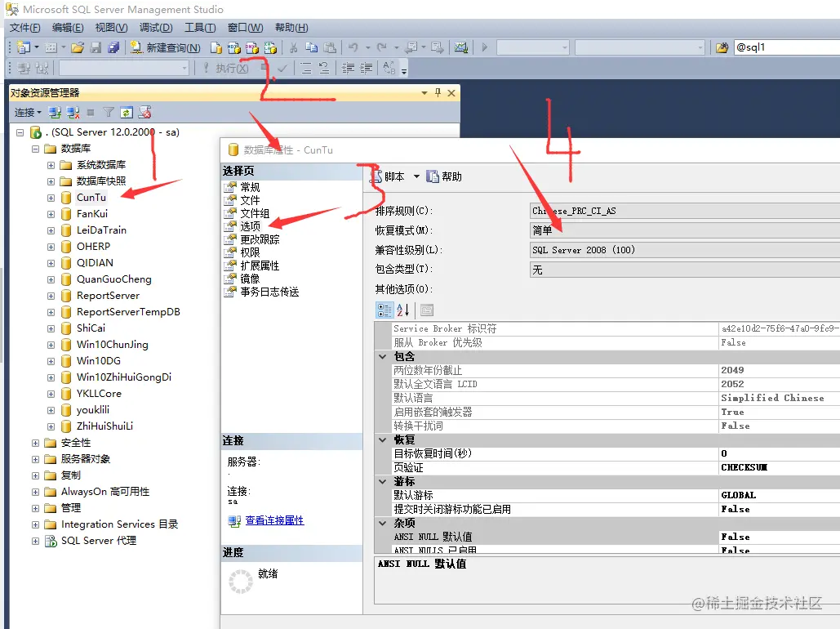Viewport: 840px width, 629px height.
Task: Open the 连接 dropdown in Object Explorer
Action: click(x=28, y=113)
